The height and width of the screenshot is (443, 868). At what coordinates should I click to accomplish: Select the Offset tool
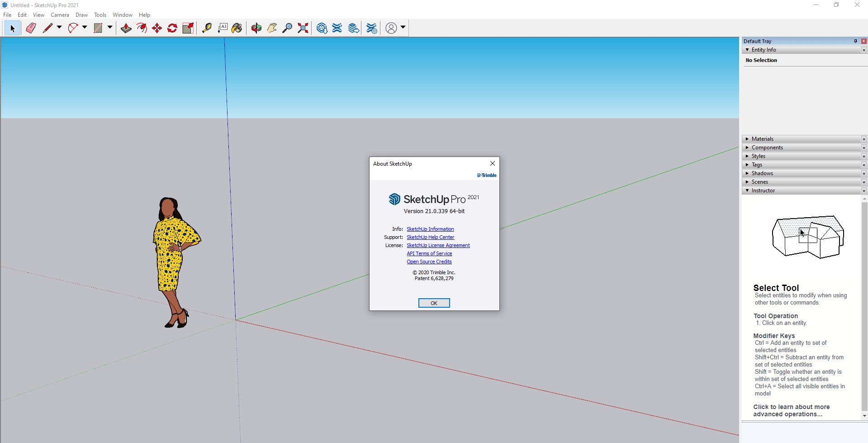click(x=142, y=28)
